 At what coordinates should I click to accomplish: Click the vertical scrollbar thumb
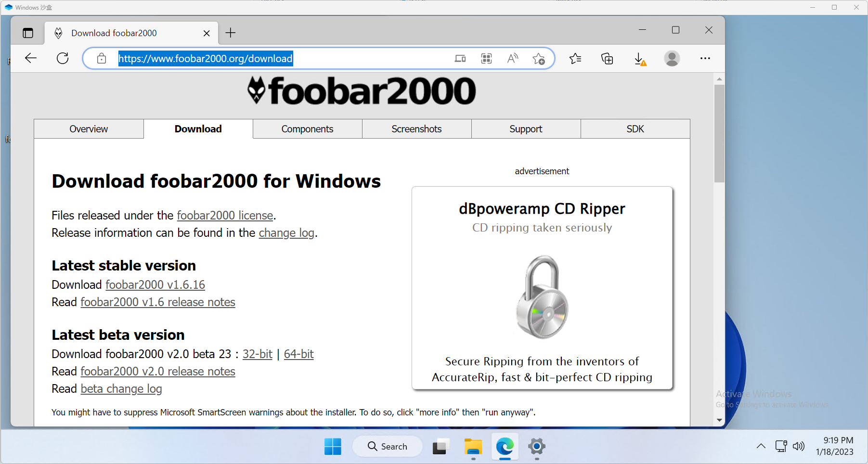point(719,133)
